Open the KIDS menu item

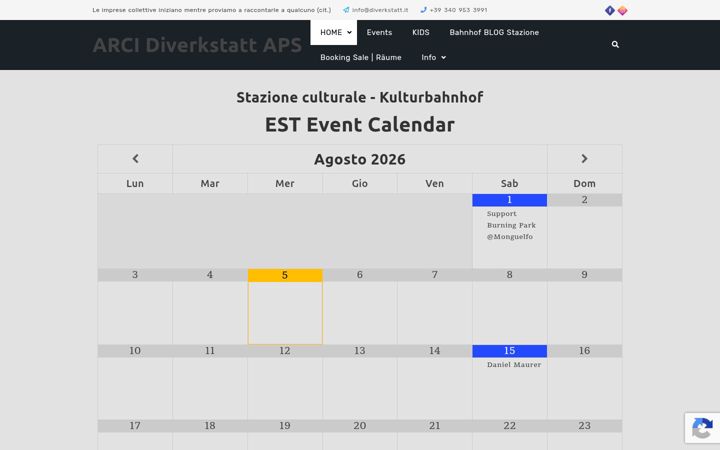coord(421,33)
